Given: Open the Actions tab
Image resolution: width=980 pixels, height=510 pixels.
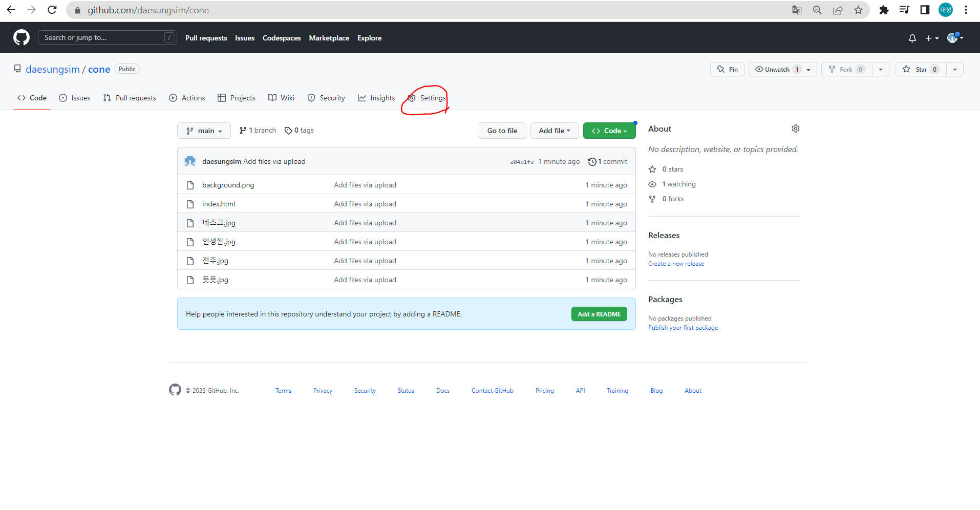Looking at the screenshot, I should (187, 98).
